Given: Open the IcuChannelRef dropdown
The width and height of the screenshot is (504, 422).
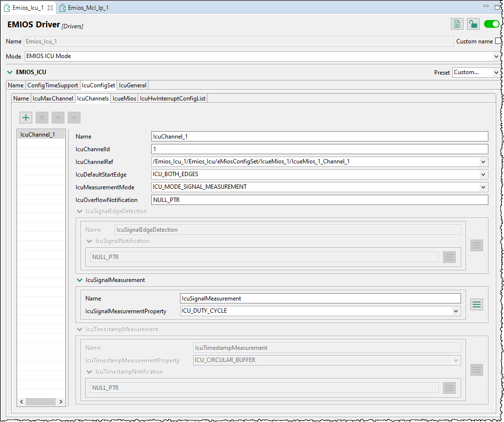Looking at the screenshot, I should (320, 161).
